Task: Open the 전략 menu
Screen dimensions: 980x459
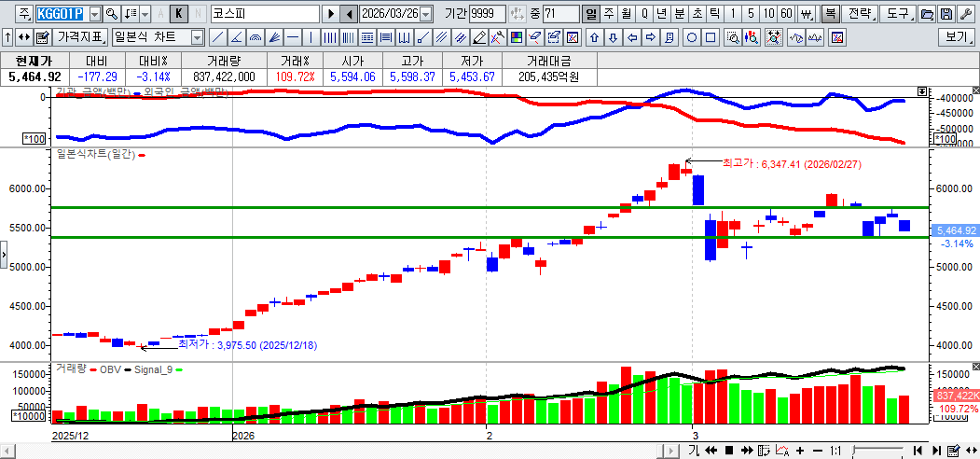Action: point(859,14)
